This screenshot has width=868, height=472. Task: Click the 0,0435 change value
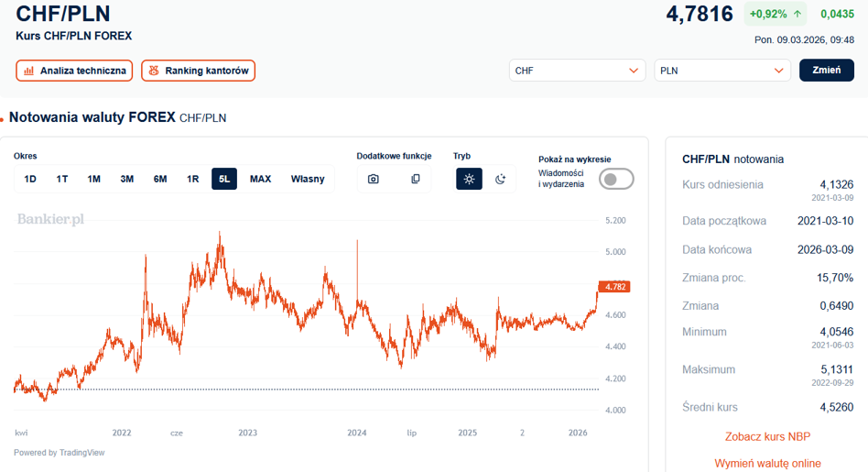coord(837,15)
